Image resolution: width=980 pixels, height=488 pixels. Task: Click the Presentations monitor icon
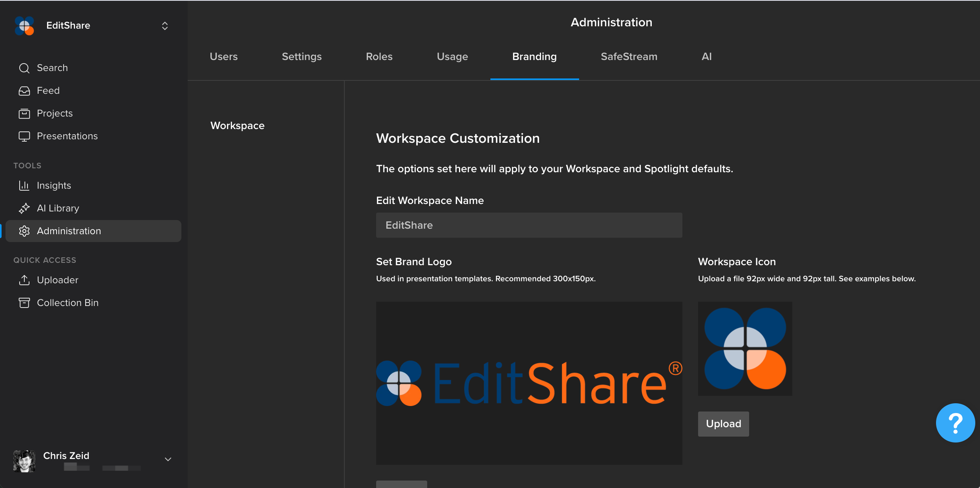point(24,137)
